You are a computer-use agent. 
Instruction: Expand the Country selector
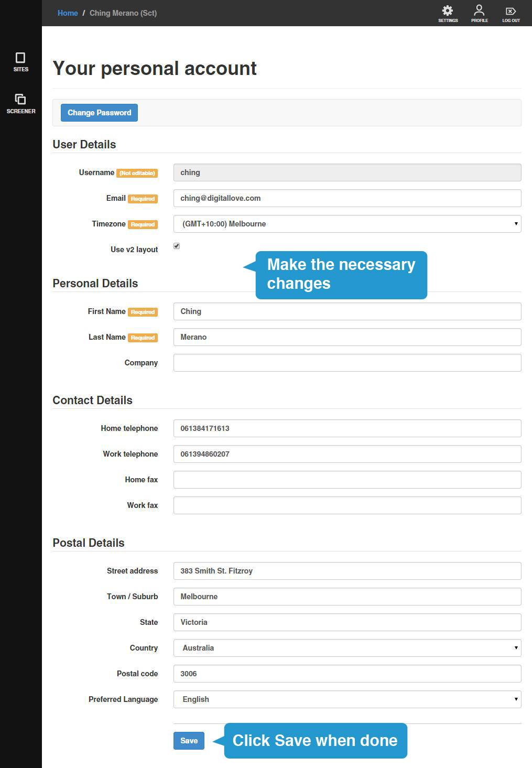tap(347, 648)
